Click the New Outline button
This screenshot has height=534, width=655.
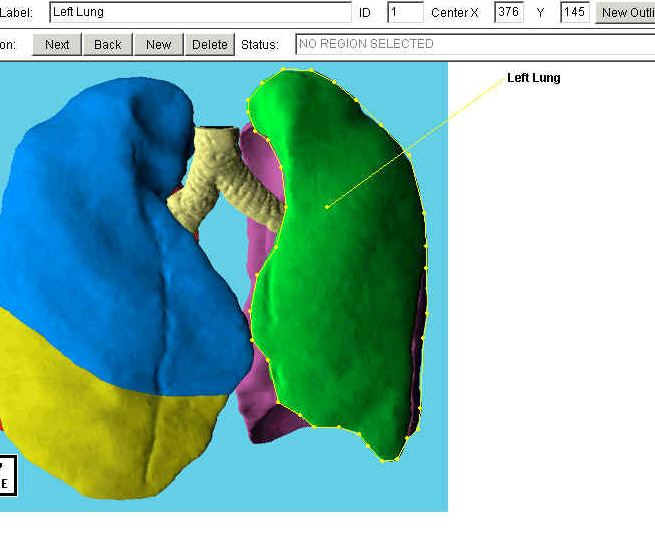626,12
